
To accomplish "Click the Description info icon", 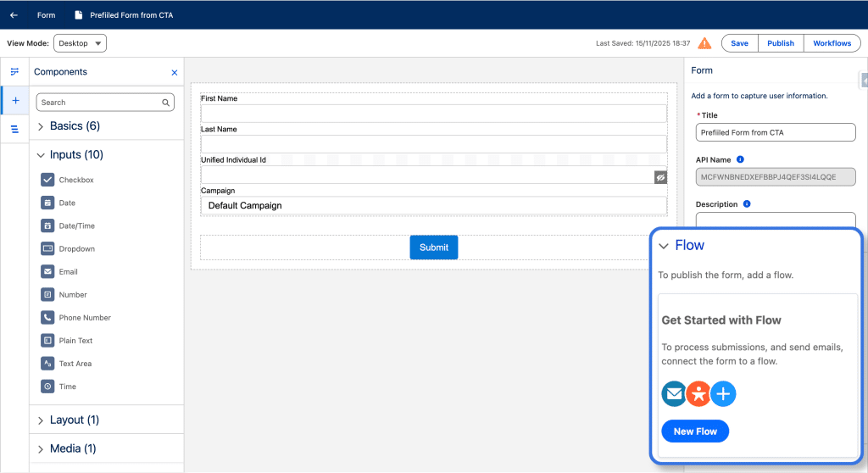I will click(x=747, y=204).
